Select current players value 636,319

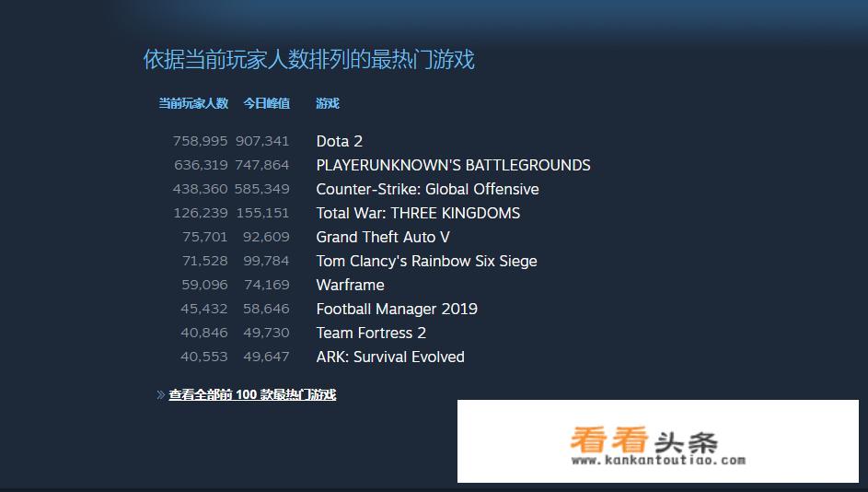pos(201,165)
